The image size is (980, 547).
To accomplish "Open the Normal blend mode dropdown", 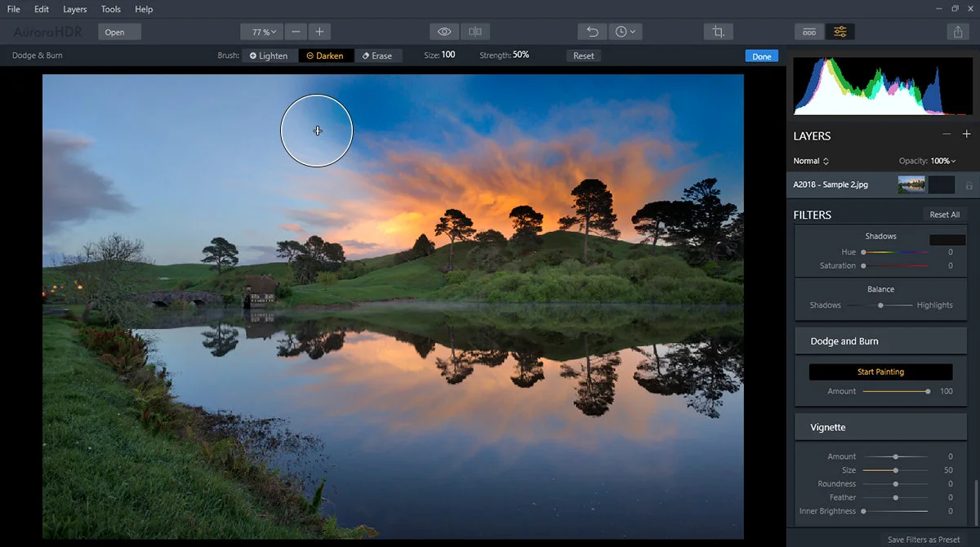I will (x=811, y=161).
